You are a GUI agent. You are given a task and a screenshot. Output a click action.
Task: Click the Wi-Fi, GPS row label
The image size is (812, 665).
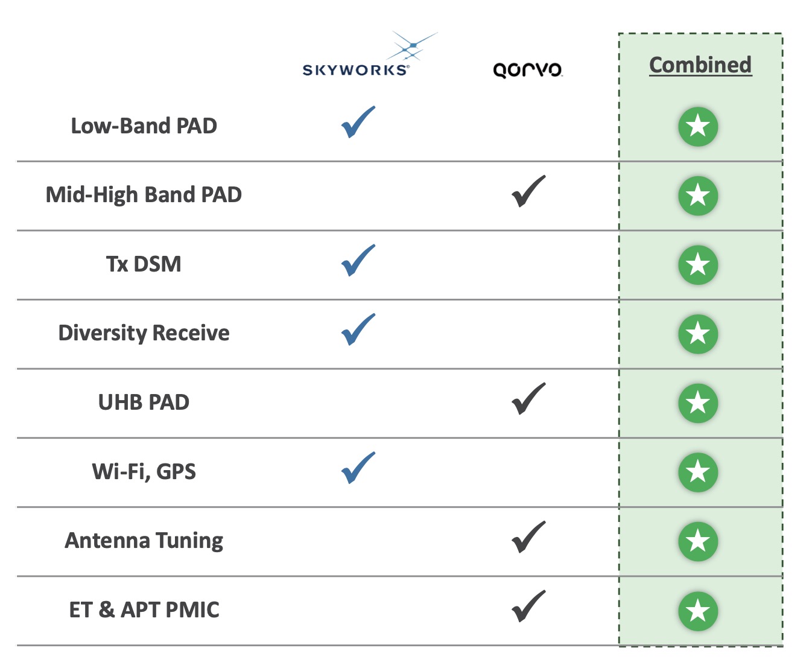[x=144, y=471]
